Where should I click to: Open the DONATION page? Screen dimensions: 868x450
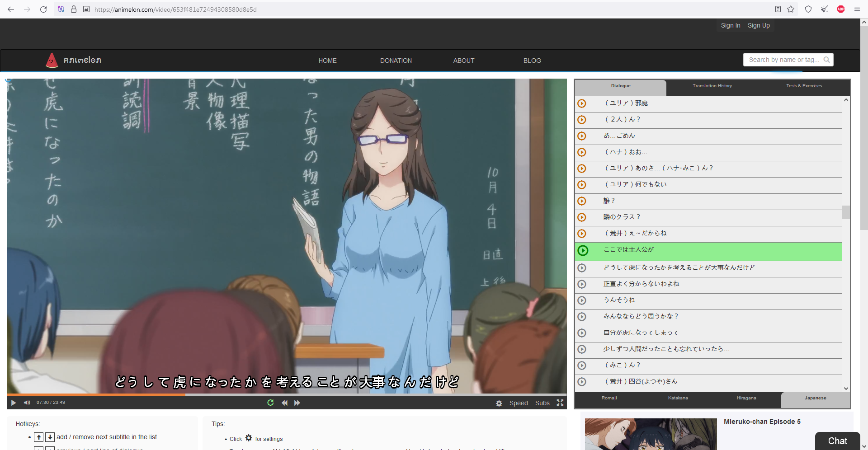396,61
